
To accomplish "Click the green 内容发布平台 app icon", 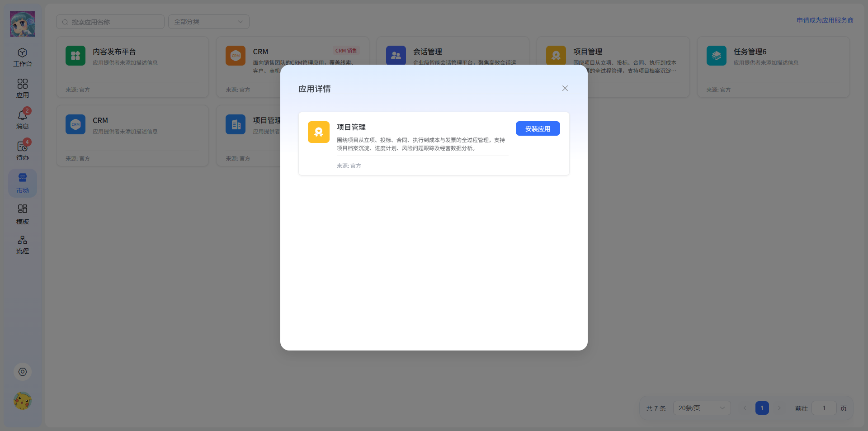I will point(75,56).
